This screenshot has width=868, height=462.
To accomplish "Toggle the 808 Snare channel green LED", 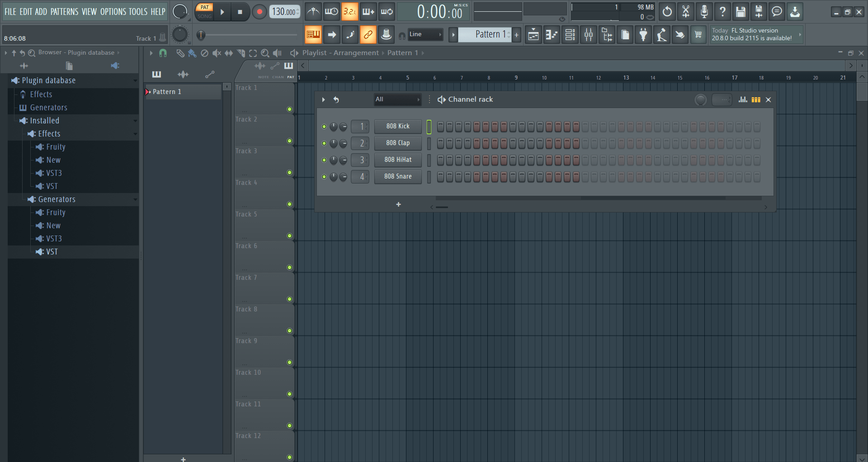I will [324, 177].
